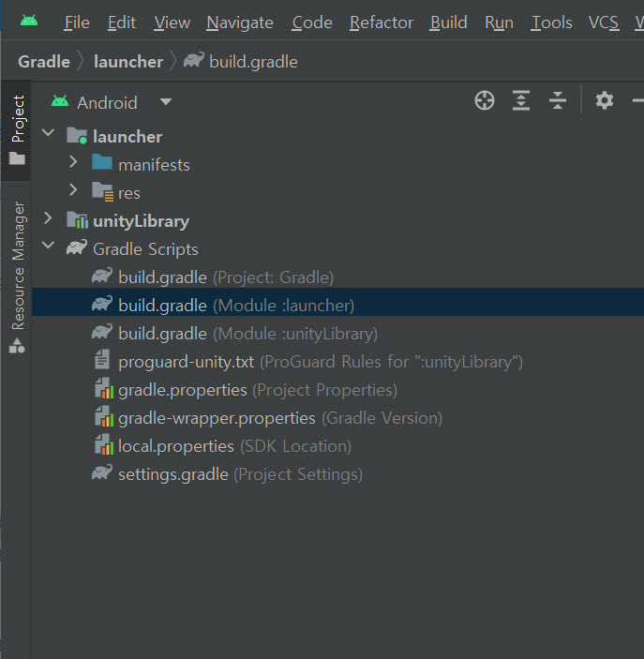This screenshot has width=644, height=659.
Task: Select the Gradle Scripts row
Action: (x=337, y=249)
